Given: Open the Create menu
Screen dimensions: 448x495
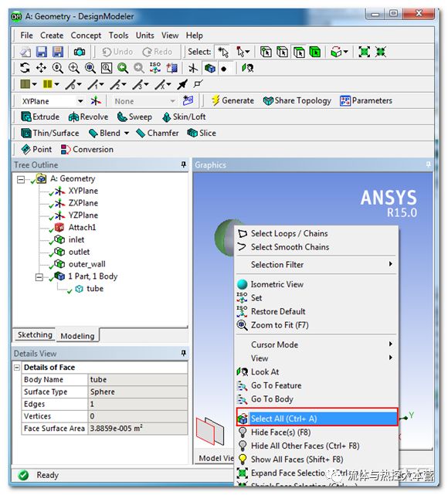Looking at the screenshot, I should [x=52, y=36].
